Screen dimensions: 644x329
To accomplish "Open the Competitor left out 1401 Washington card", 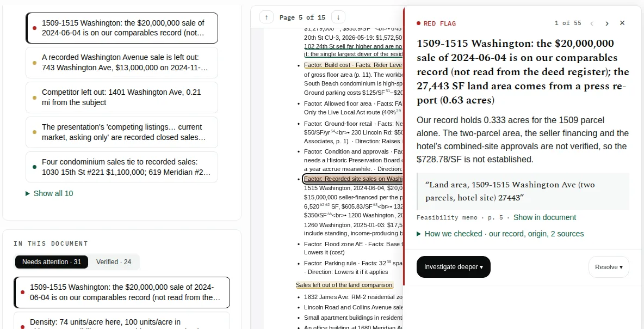I will pyautogui.click(x=122, y=98).
